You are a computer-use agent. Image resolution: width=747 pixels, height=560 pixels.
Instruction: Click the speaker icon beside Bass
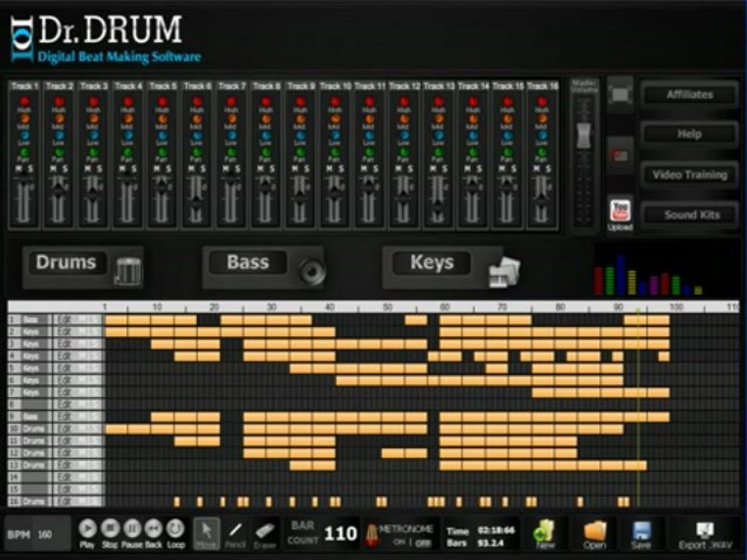(312, 271)
